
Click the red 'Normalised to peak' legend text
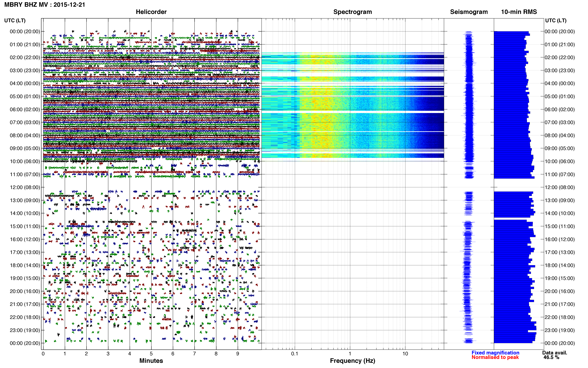[495, 357]
